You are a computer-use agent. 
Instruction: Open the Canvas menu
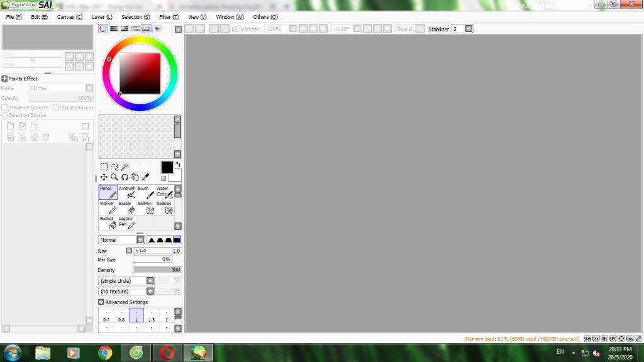tap(69, 17)
